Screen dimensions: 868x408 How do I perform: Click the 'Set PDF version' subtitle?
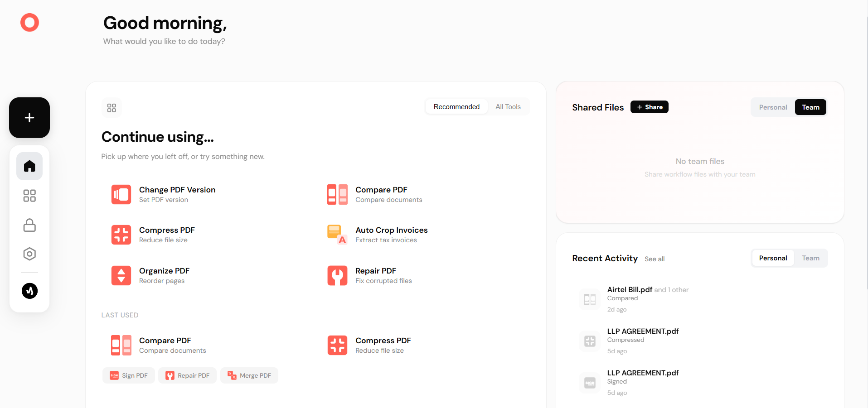(x=164, y=200)
